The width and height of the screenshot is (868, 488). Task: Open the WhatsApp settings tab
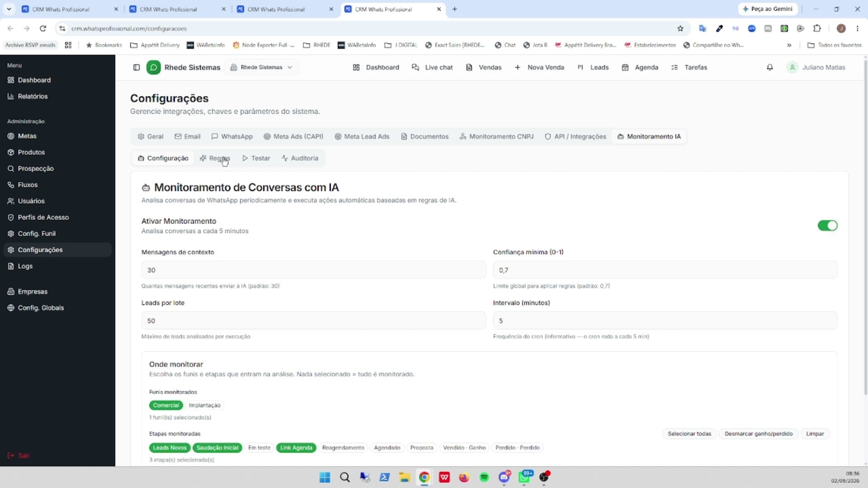[232, 136]
